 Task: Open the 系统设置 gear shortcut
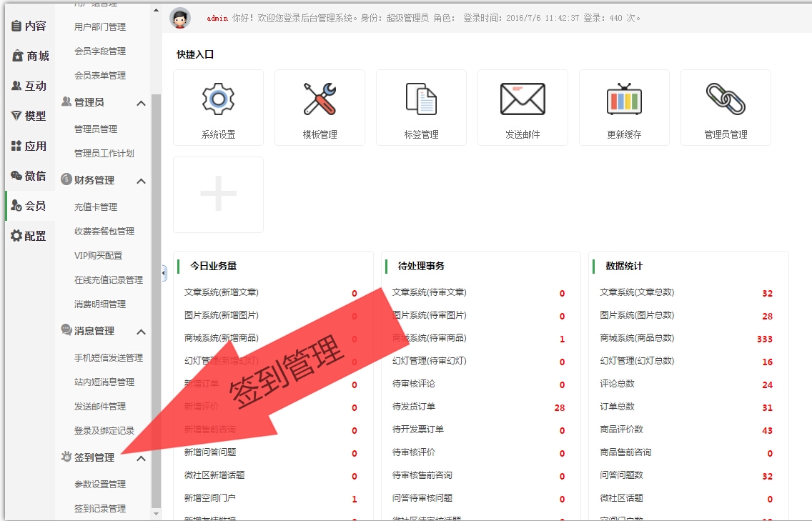tap(218, 108)
